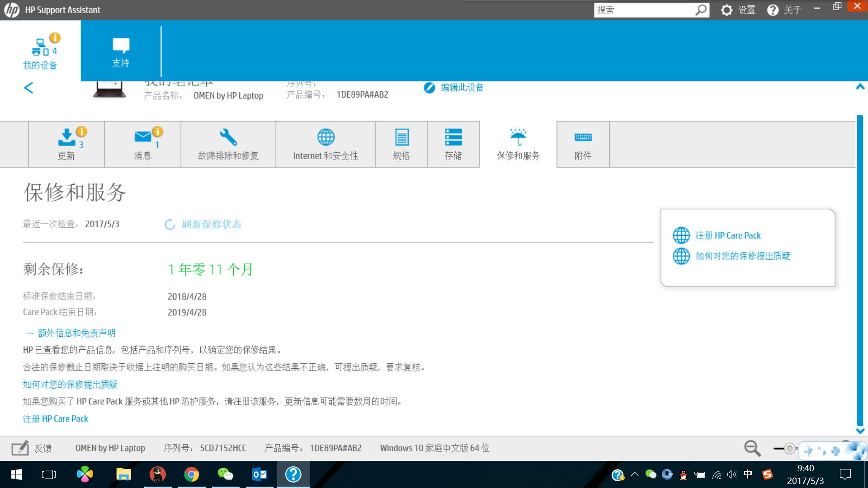Viewport: 868px width, 488px height.
Task: Click 刷新保修状态 to refresh warranty
Action: (x=203, y=224)
